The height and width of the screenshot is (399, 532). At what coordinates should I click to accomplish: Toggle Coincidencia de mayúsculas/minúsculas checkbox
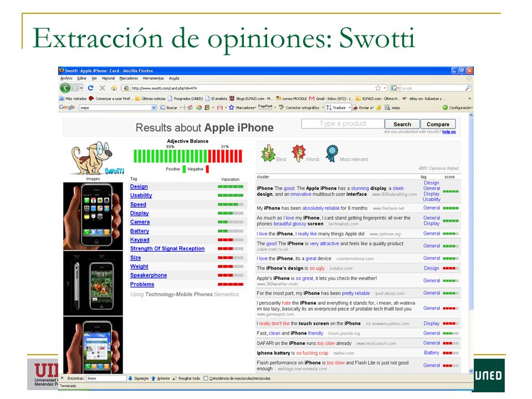click(206, 378)
